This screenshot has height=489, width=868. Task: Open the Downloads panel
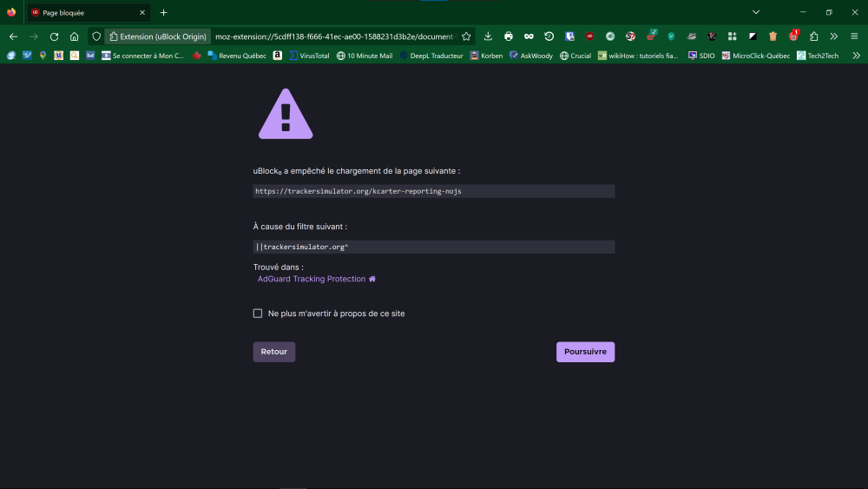pyautogui.click(x=488, y=36)
